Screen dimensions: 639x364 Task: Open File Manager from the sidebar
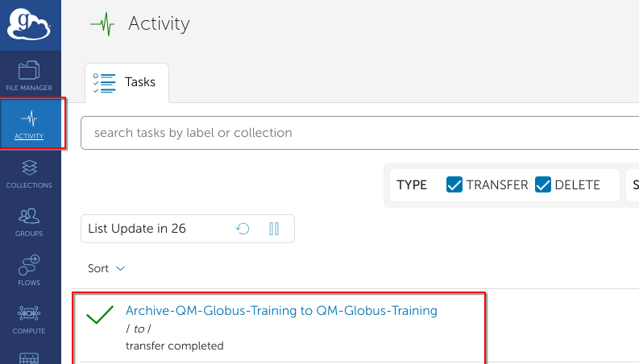coord(30,75)
